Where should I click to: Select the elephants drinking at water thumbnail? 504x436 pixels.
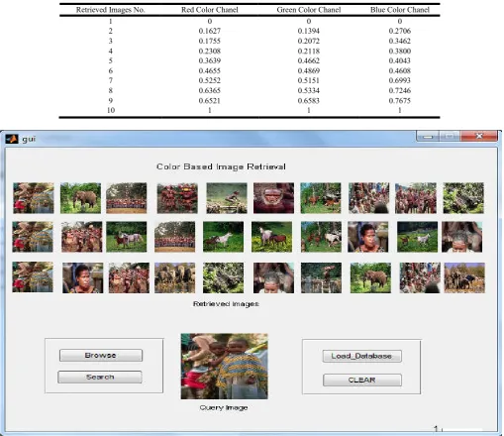click(x=174, y=277)
